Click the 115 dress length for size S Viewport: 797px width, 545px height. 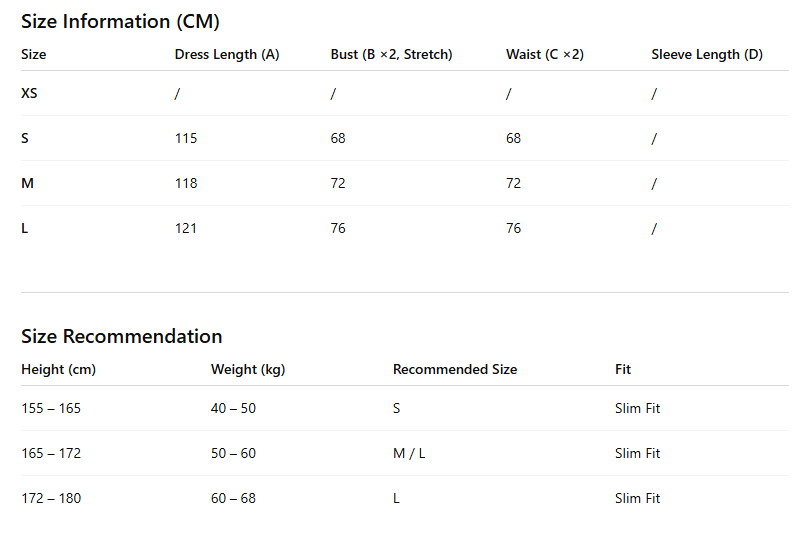pyautogui.click(x=186, y=138)
